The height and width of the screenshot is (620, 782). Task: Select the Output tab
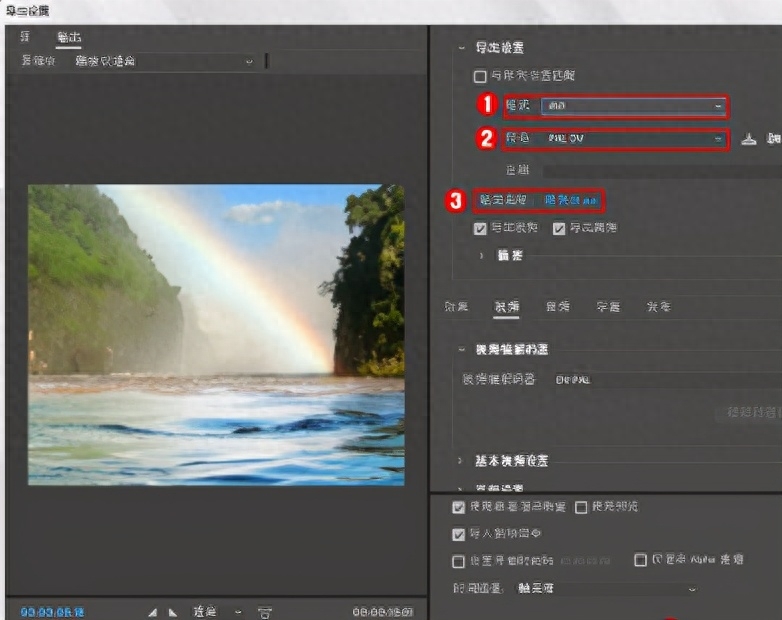click(69, 37)
